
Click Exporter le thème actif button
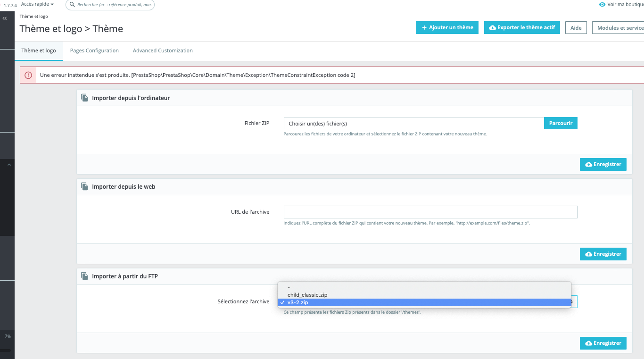pos(521,27)
